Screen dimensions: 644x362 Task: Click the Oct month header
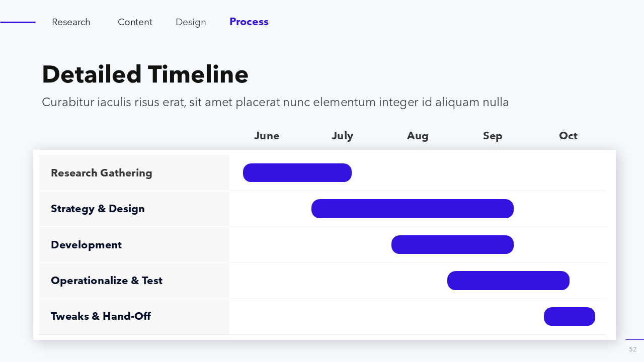[568, 136]
